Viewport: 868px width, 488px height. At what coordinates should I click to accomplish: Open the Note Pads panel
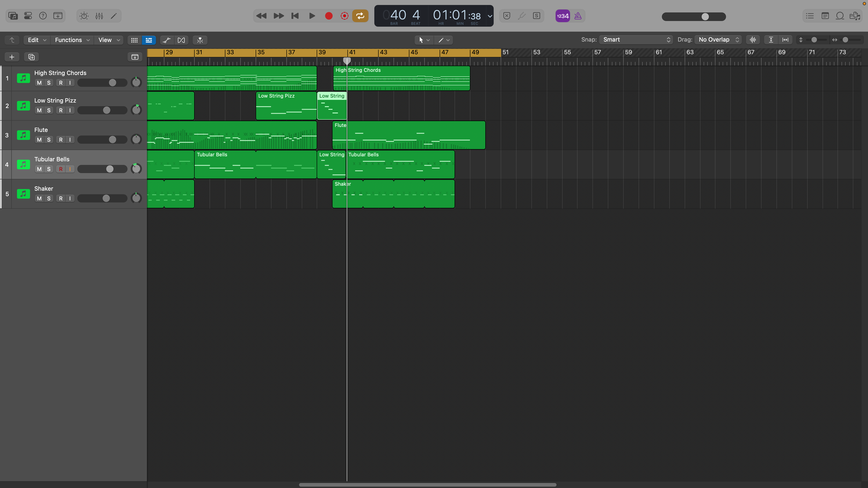(x=825, y=16)
